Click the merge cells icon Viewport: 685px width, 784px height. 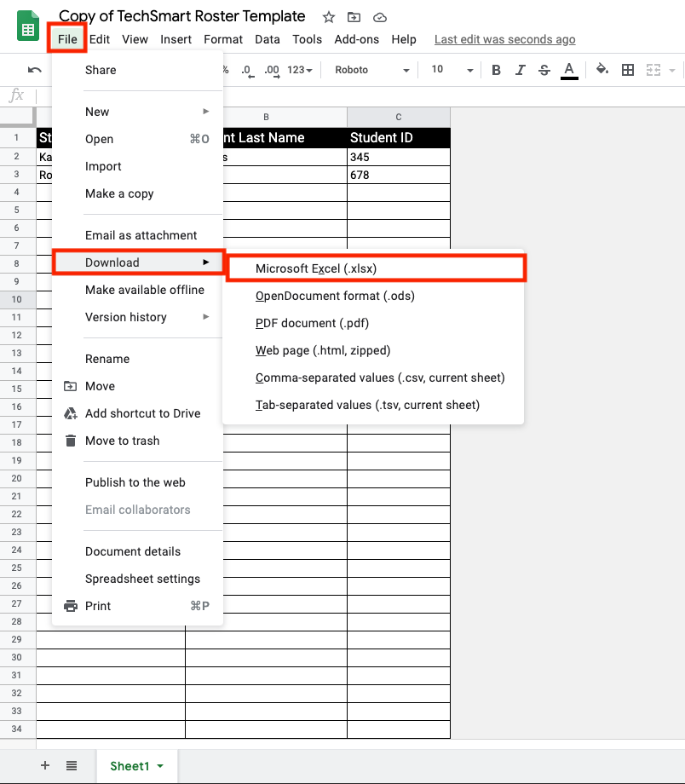coord(653,70)
